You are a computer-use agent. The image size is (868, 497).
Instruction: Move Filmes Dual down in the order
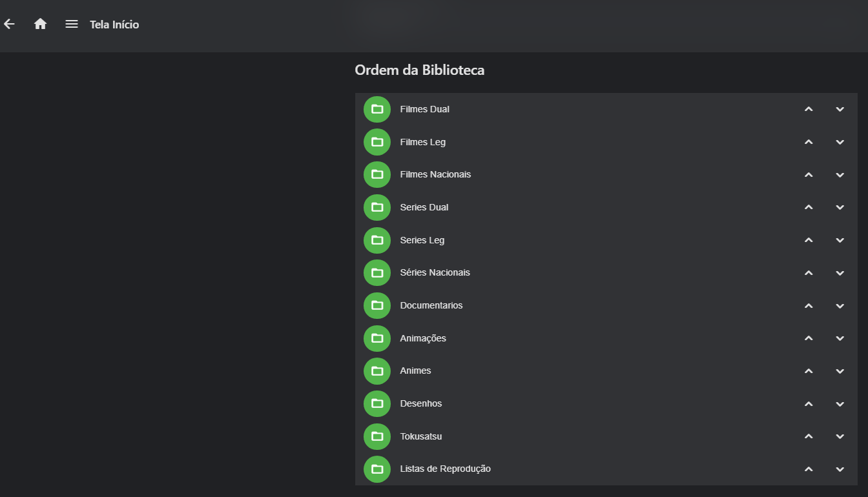click(x=840, y=109)
